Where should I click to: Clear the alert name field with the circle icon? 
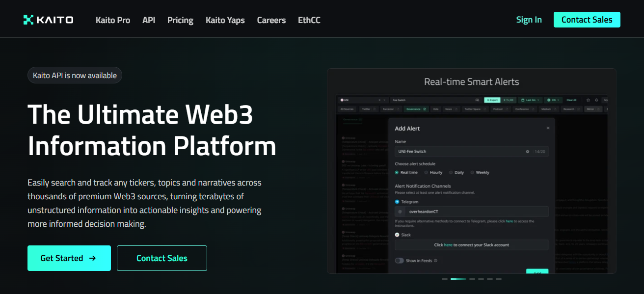coord(528,152)
